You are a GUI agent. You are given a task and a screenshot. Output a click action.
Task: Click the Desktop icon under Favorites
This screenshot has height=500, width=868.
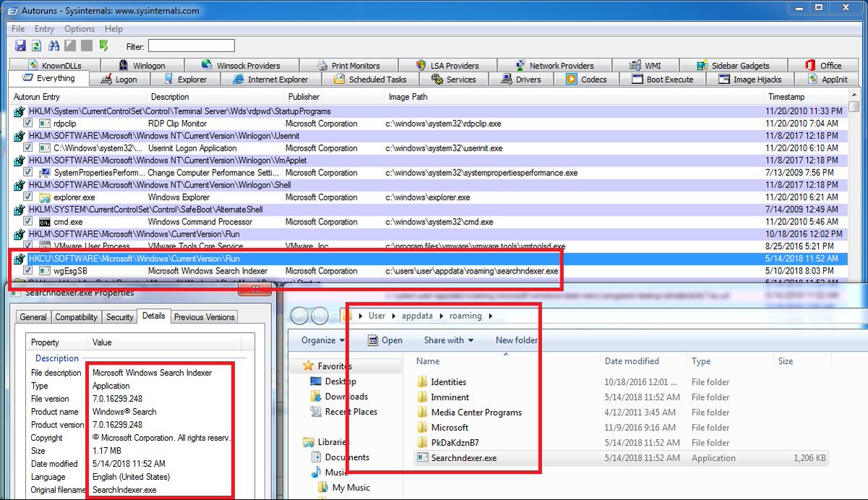[x=315, y=381]
